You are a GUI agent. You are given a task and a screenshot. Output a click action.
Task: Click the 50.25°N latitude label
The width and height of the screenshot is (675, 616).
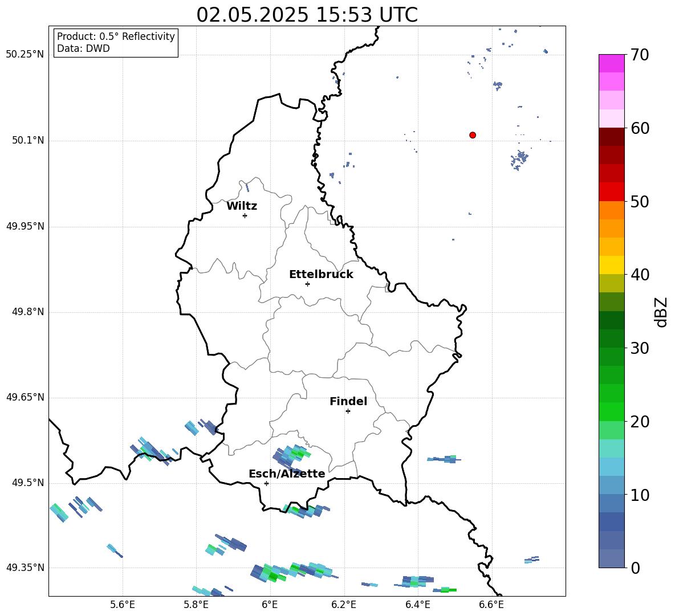coord(25,55)
